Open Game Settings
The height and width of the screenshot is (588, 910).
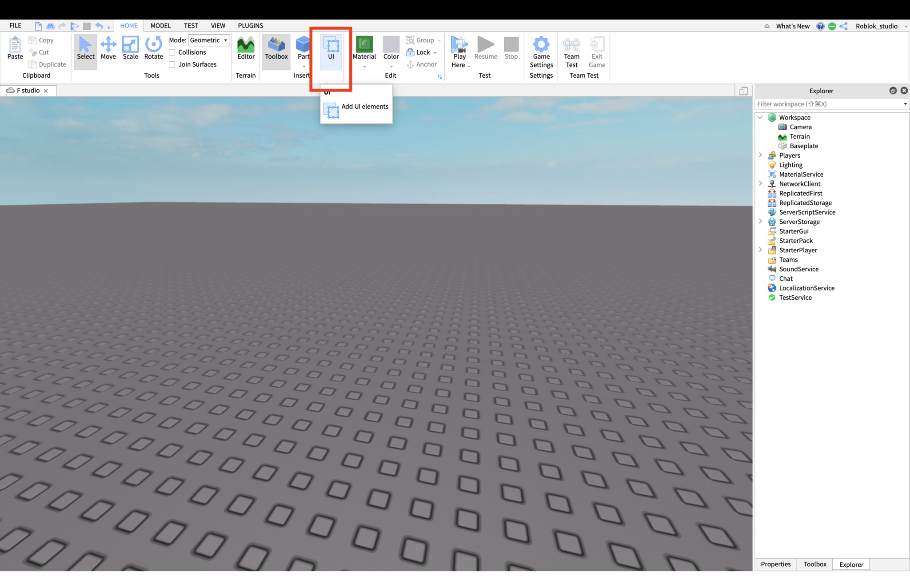(541, 50)
